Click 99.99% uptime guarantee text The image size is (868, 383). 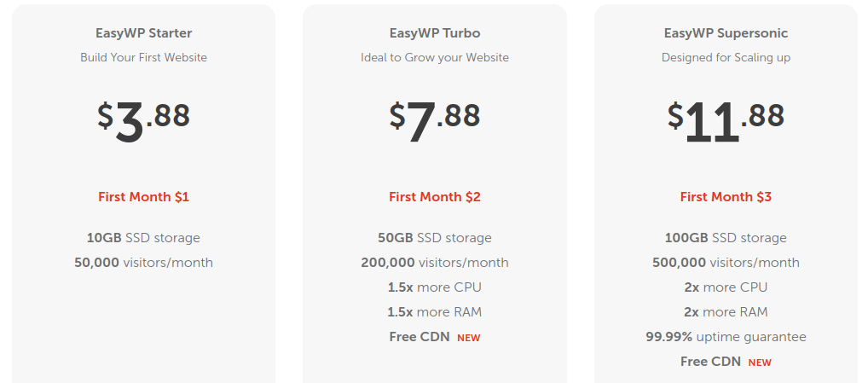[726, 336]
